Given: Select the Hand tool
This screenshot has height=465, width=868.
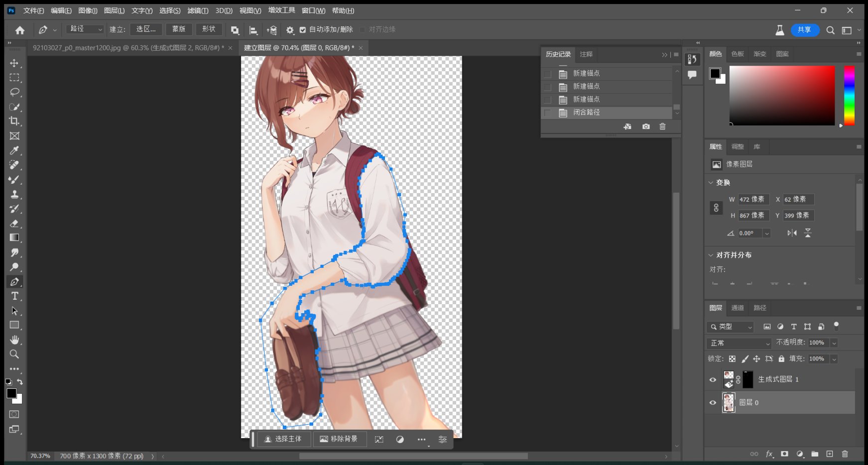Looking at the screenshot, I should (x=14, y=340).
